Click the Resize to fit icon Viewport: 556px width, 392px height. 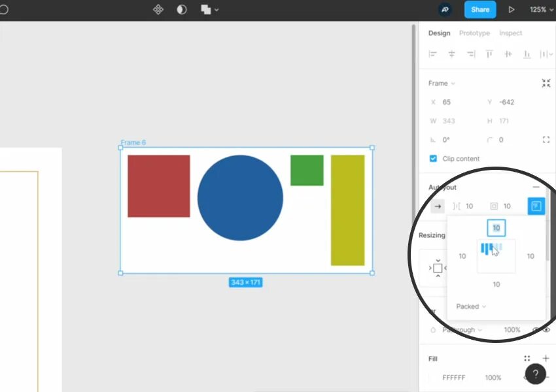[546, 83]
